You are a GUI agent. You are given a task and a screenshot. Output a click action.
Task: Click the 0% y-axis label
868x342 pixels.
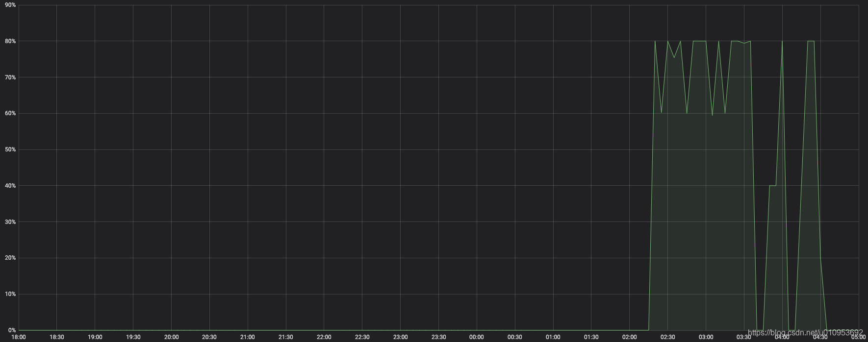click(x=11, y=330)
